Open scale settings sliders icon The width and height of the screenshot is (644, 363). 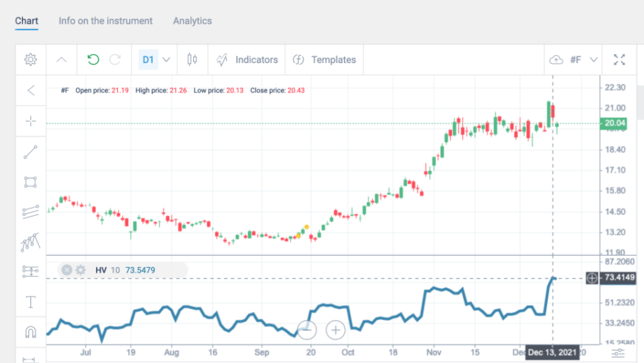tap(618, 353)
